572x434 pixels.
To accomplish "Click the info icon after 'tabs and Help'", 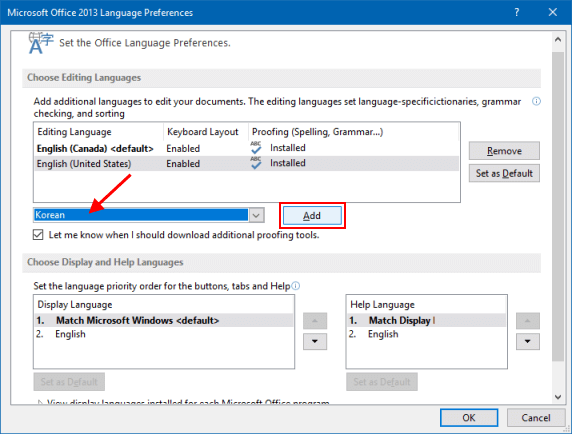I will coord(296,286).
